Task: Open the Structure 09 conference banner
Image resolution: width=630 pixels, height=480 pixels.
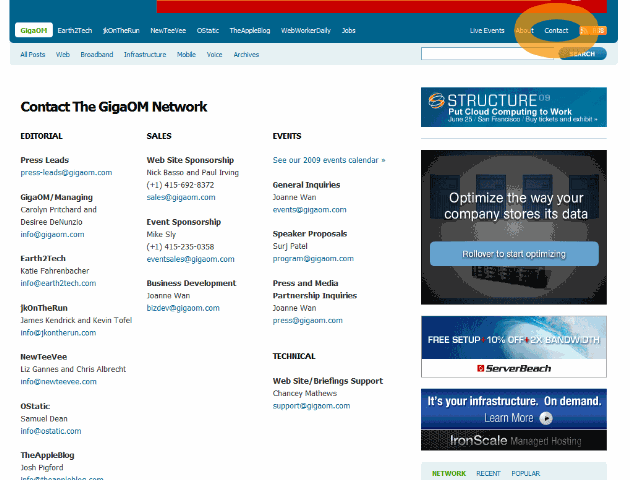Action: [513, 107]
